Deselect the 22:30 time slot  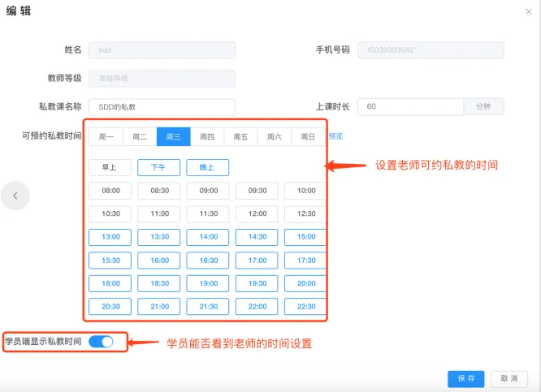pyautogui.click(x=306, y=307)
